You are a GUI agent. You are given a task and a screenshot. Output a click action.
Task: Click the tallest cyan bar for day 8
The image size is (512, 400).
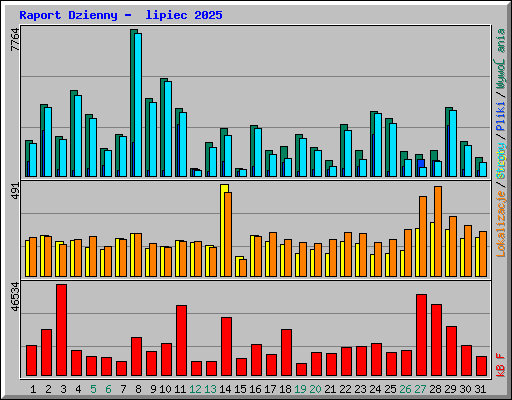pos(138,105)
